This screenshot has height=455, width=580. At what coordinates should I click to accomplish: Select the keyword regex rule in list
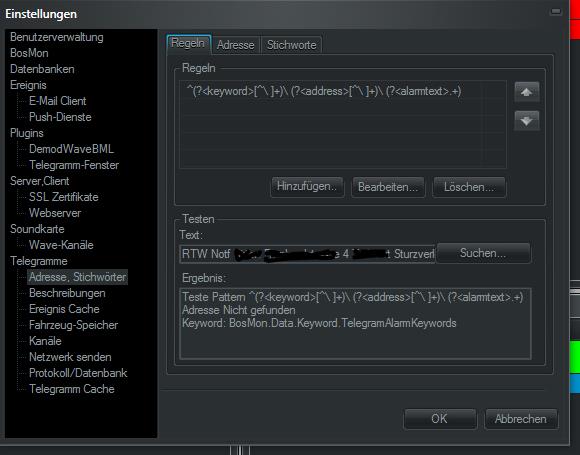343,91
